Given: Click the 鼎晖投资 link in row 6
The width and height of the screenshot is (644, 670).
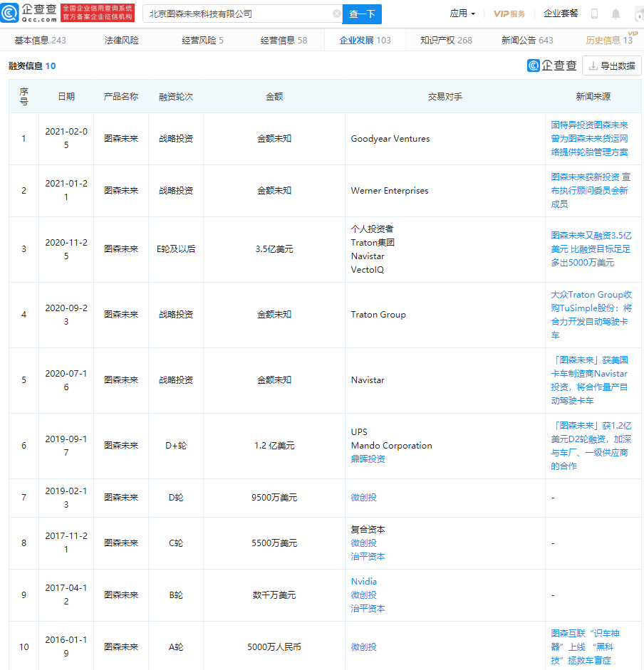Looking at the screenshot, I should point(368,459).
